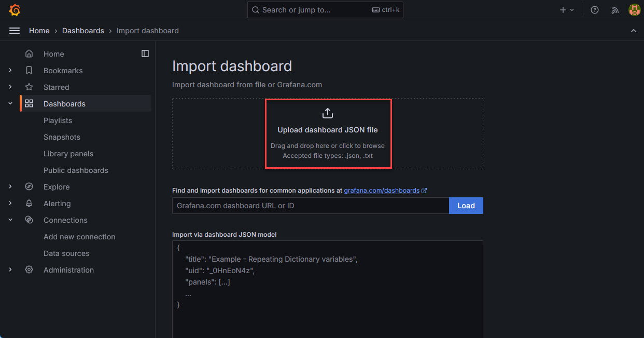Collapse the breadcrumb bar with the chevron

(x=633, y=30)
